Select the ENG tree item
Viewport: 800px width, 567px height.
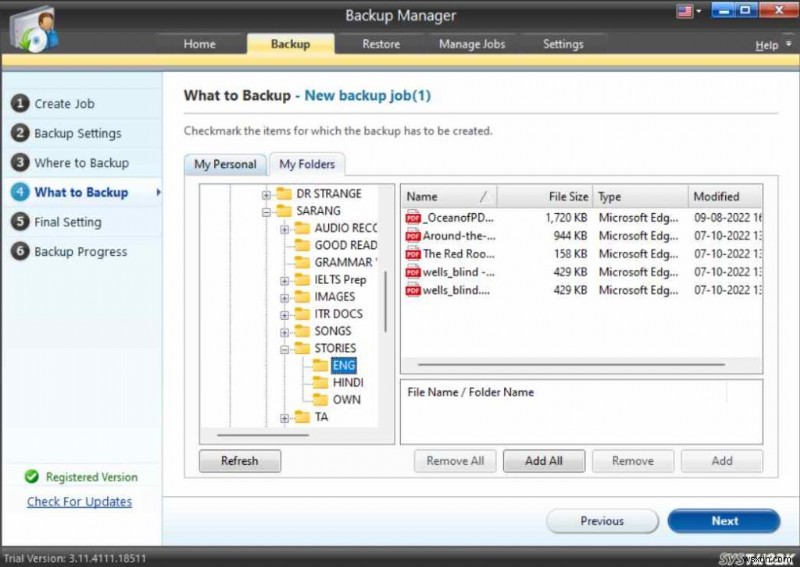click(343, 365)
